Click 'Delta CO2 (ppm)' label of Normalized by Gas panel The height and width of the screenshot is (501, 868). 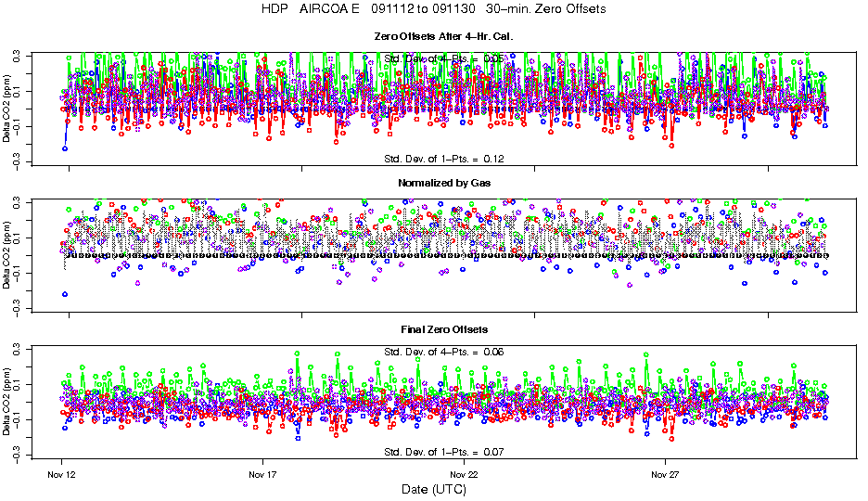(6, 255)
